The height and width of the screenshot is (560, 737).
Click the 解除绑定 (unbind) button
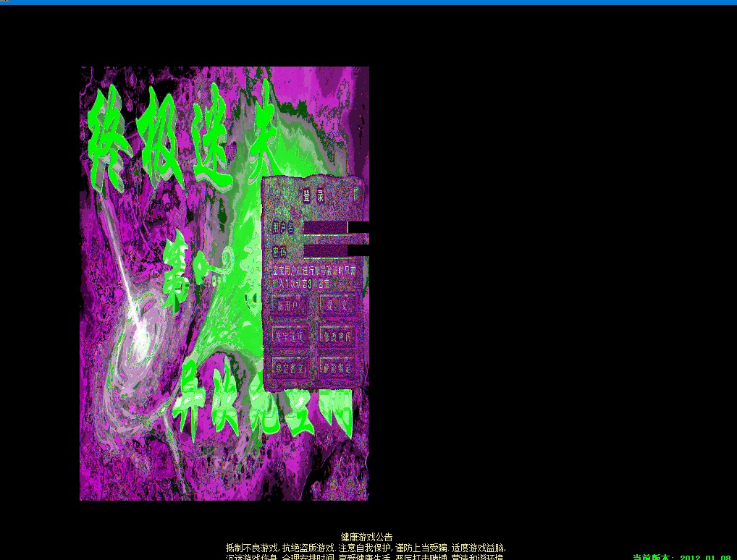click(x=338, y=367)
